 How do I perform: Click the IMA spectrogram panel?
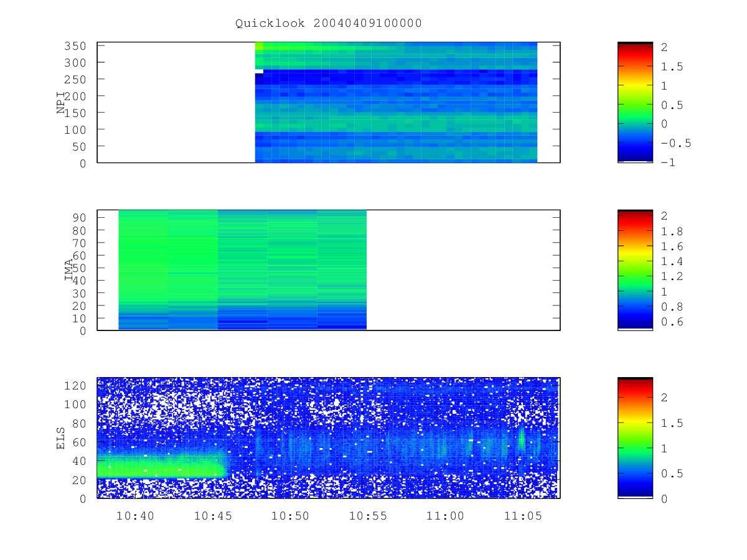tap(329, 270)
